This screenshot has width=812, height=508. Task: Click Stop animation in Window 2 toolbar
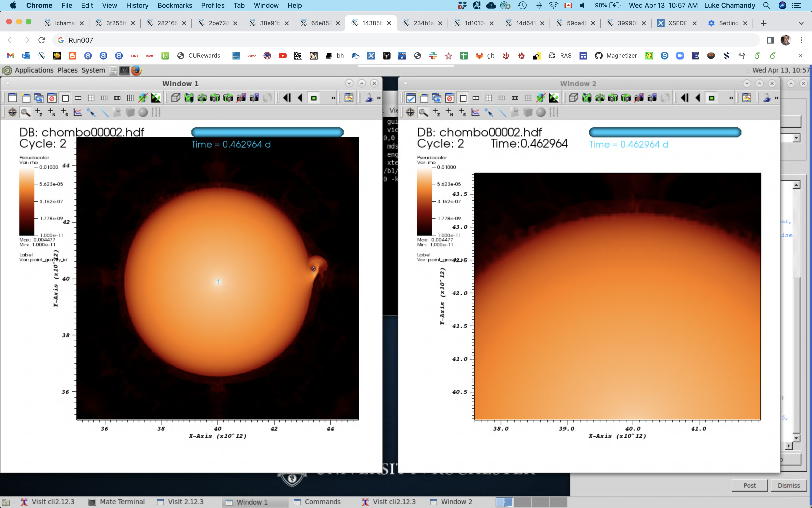711,98
